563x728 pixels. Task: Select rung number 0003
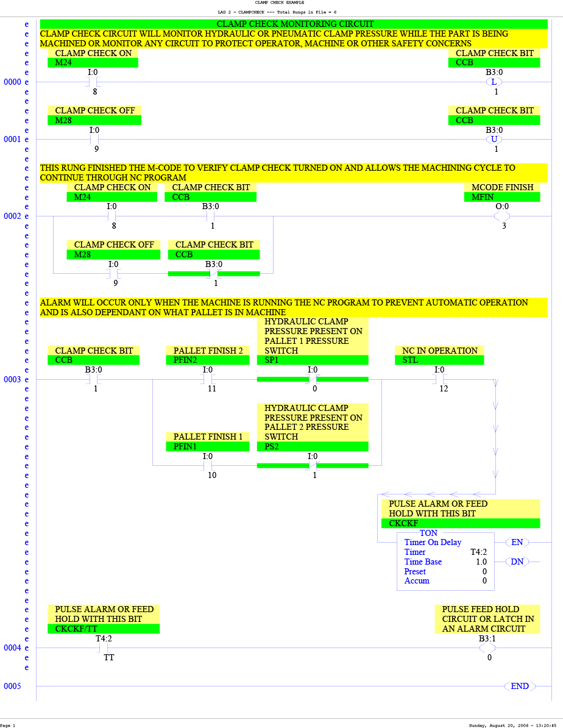click(x=13, y=379)
